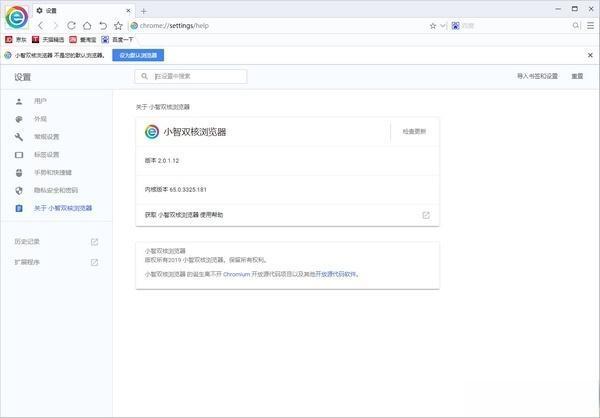Reload the page with the refresh icon

coord(71,26)
